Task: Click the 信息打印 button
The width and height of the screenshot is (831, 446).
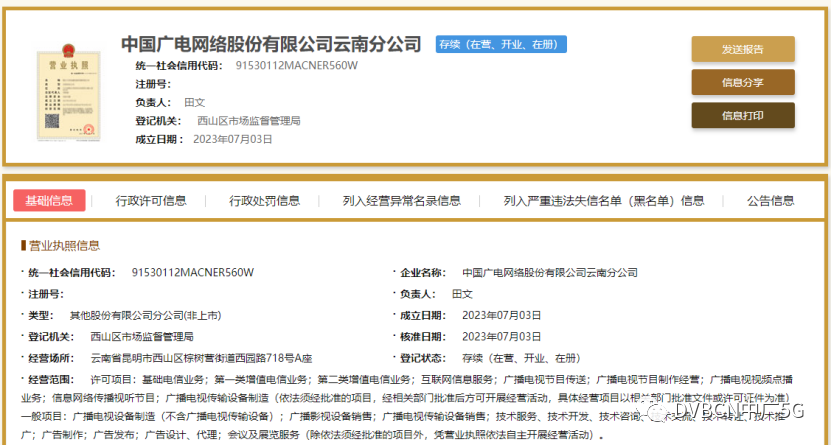Action: [742, 115]
